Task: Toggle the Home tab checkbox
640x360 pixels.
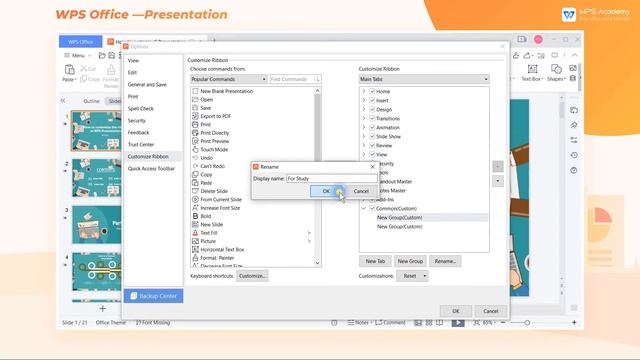Action: point(372,91)
